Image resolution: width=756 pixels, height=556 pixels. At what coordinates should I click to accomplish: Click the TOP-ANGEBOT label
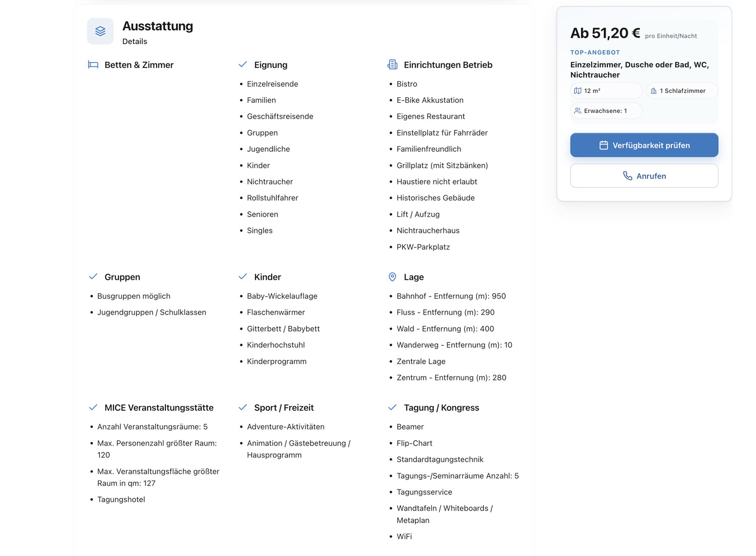pyautogui.click(x=595, y=52)
